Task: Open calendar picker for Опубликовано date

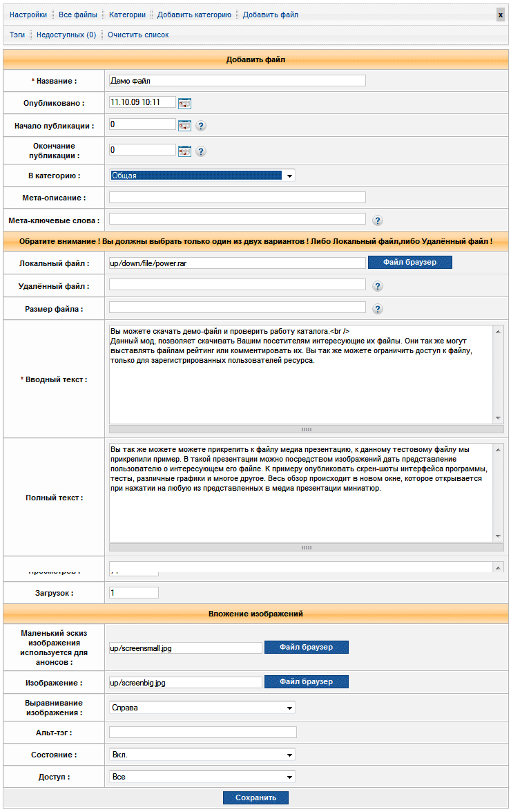Action: click(184, 103)
